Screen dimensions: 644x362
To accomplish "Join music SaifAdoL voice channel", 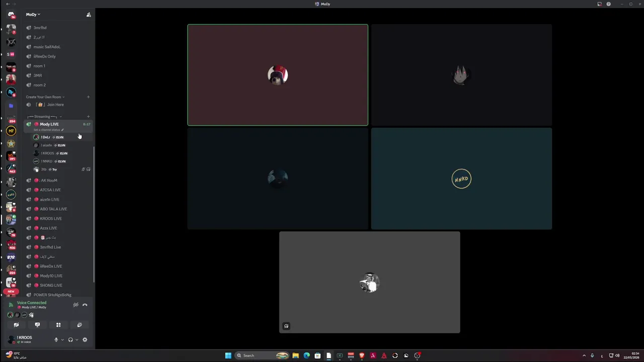I will point(58,47).
